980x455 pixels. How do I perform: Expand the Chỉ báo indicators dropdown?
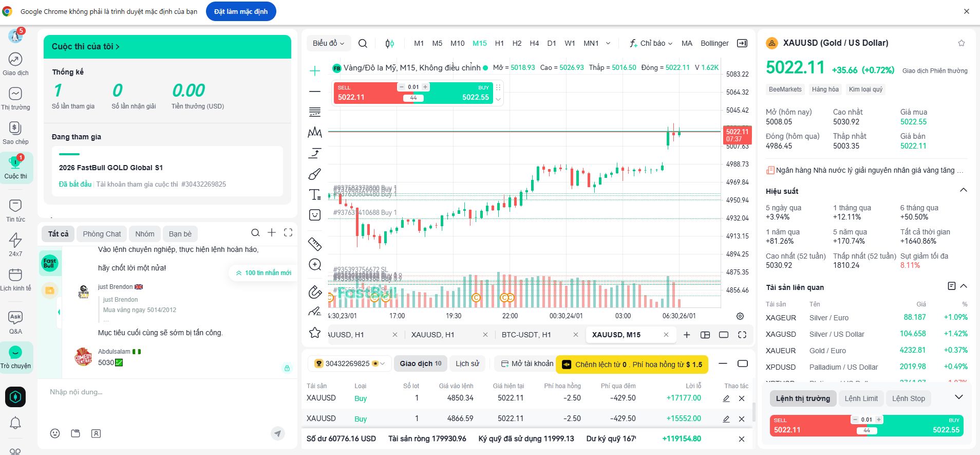coord(652,44)
